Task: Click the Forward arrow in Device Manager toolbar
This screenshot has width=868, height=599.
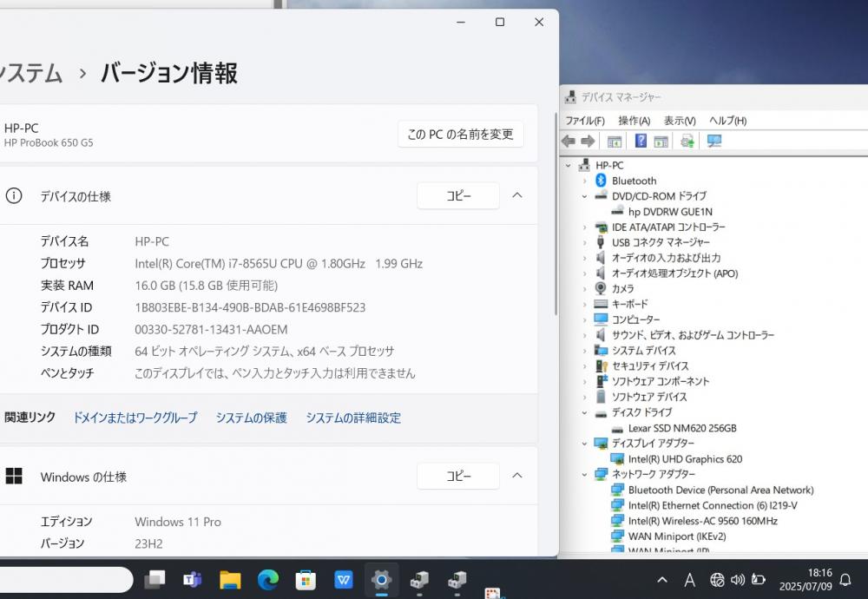Action: [x=588, y=142]
